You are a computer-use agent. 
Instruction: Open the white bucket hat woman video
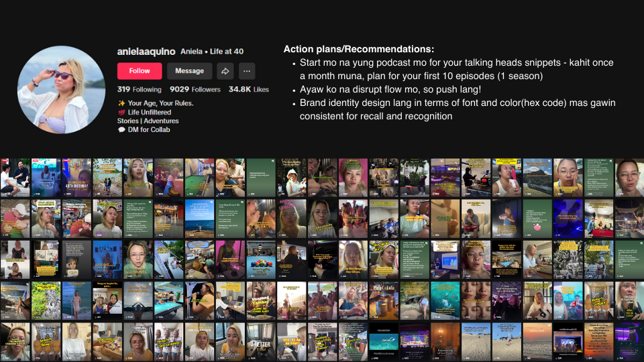[x=291, y=178]
